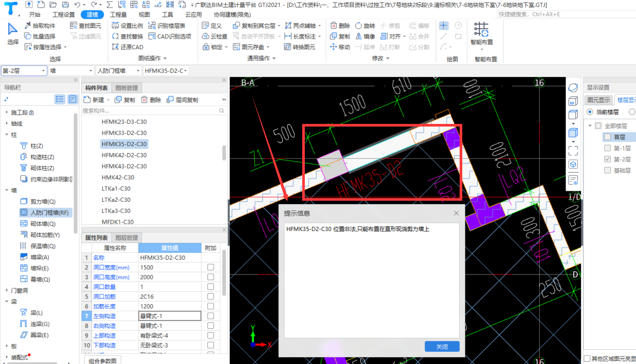This screenshot has width=636, height=364.
Task: Click the 复制 copy tool in 修改 group
Action: (340, 36)
